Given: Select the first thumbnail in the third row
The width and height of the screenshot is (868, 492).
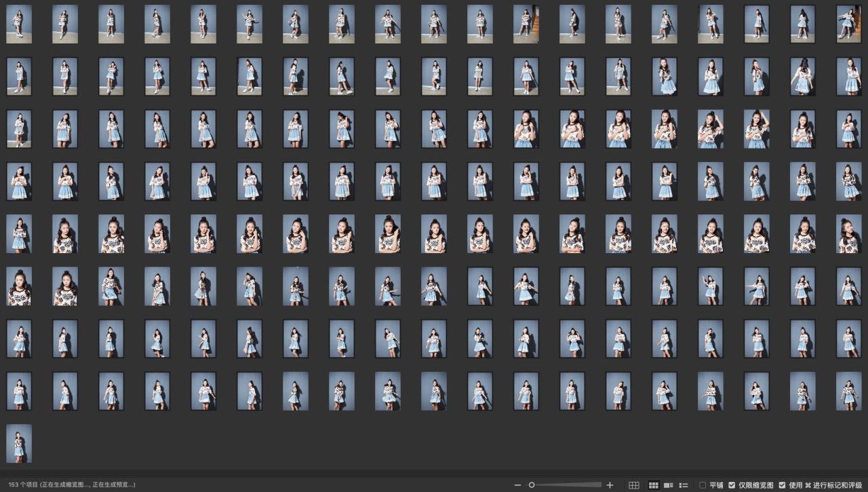Looking at the screenshot, I should 19,129.
